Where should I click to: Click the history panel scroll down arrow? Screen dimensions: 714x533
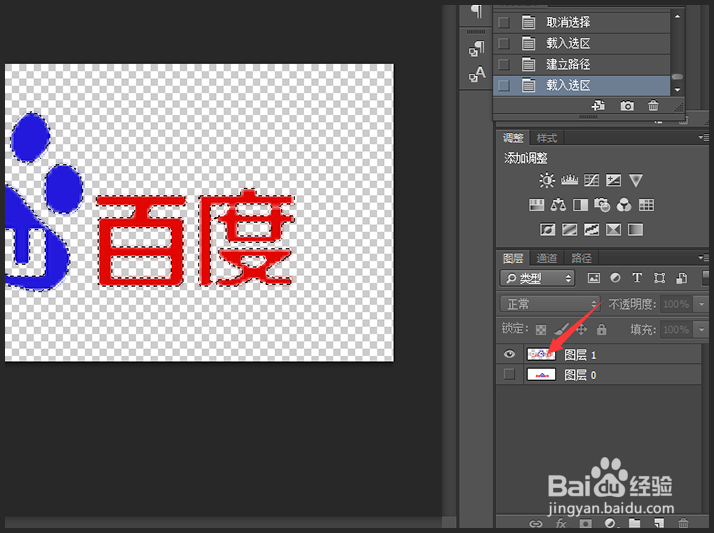point(678,90)
